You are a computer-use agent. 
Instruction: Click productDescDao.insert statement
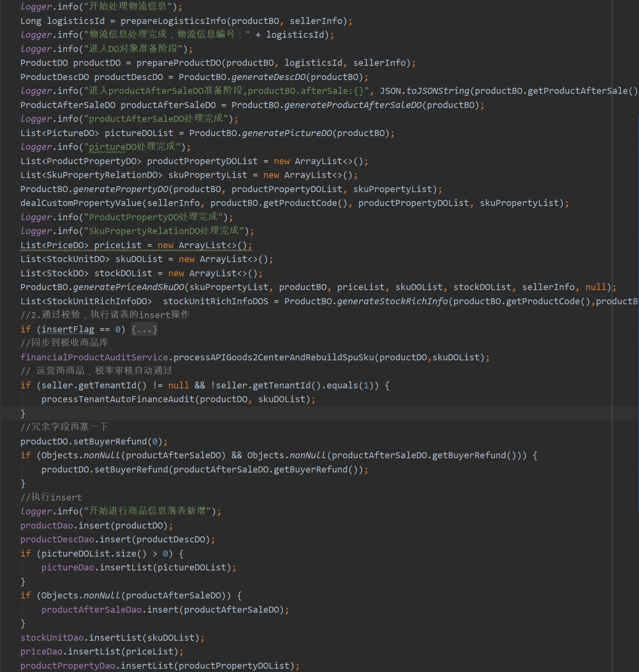pos(118,540)
